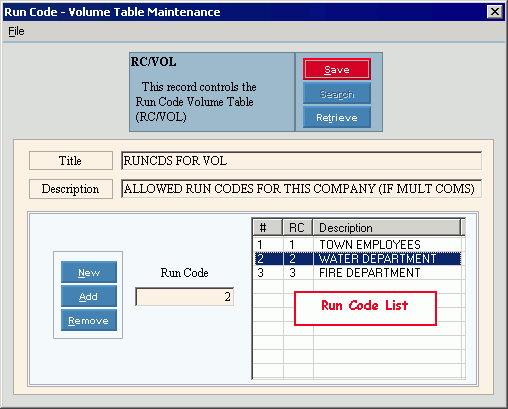
Task: Open the File menu
Action: [x=16, y=31]
